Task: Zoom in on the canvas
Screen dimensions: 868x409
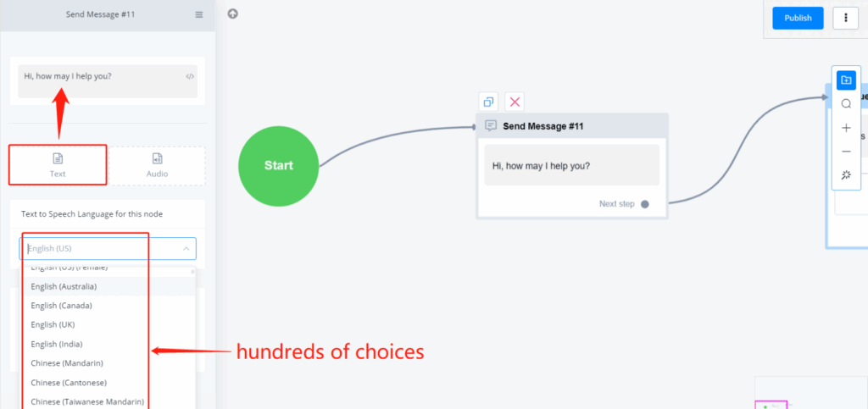Action: (x=846, y=128)
